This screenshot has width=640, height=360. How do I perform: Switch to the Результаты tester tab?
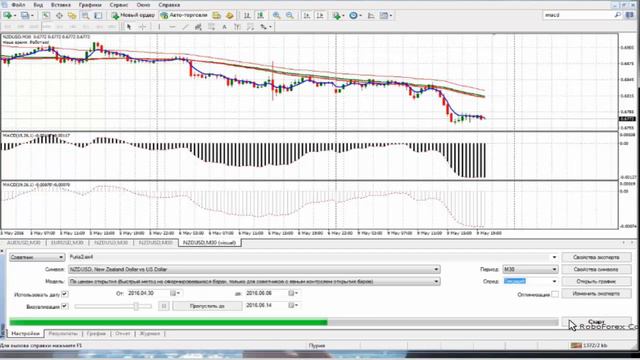click(63, 333)
